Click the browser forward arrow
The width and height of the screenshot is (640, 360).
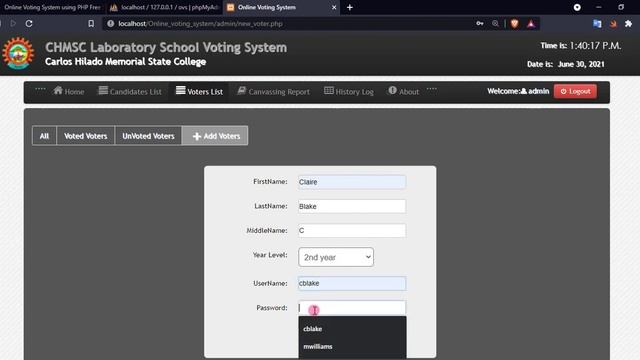click(13, 24)
